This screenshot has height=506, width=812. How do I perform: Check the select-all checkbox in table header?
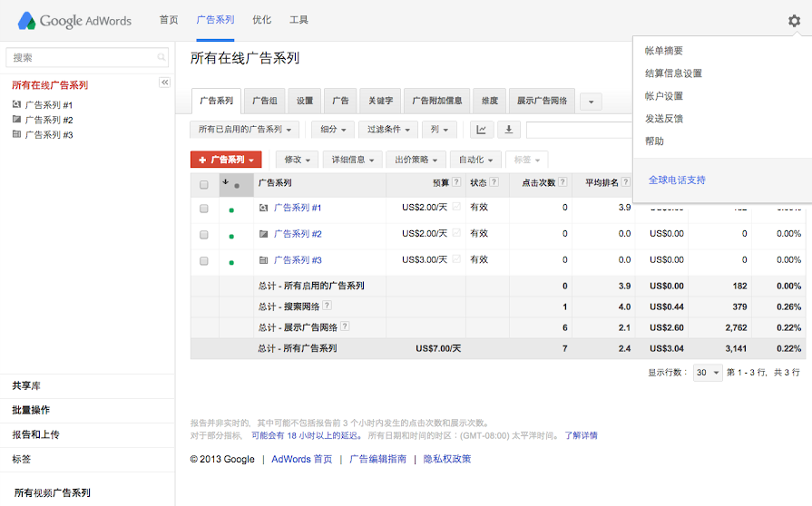(x=204, y=184)
